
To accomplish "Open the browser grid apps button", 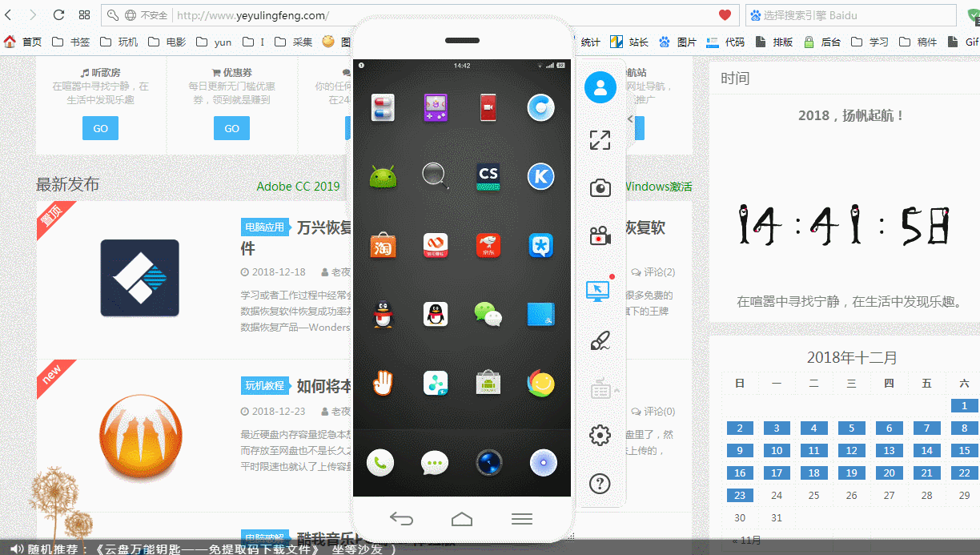I will click(85, 15).
